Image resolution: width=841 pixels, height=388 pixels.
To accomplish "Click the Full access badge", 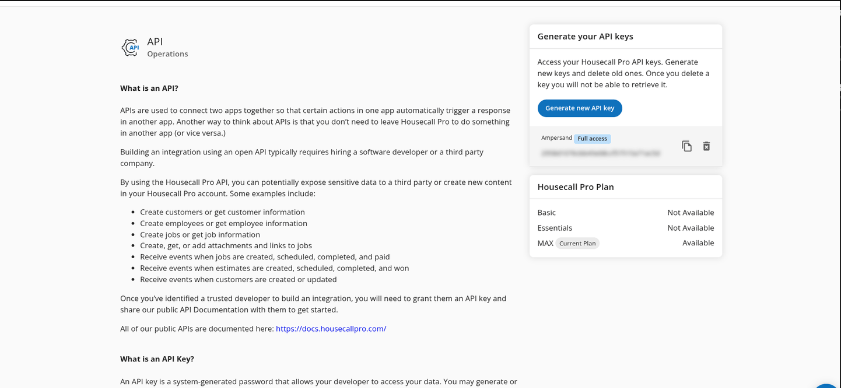I will point(593,138).
